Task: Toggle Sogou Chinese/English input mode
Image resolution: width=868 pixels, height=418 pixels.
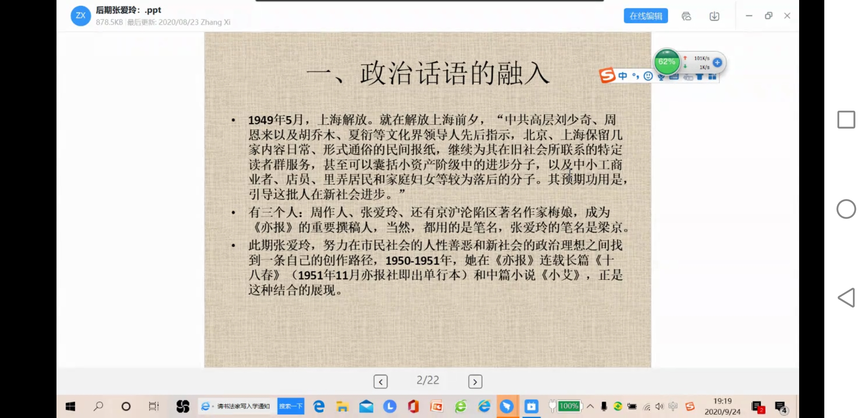Action: click(x=622, y=76)
